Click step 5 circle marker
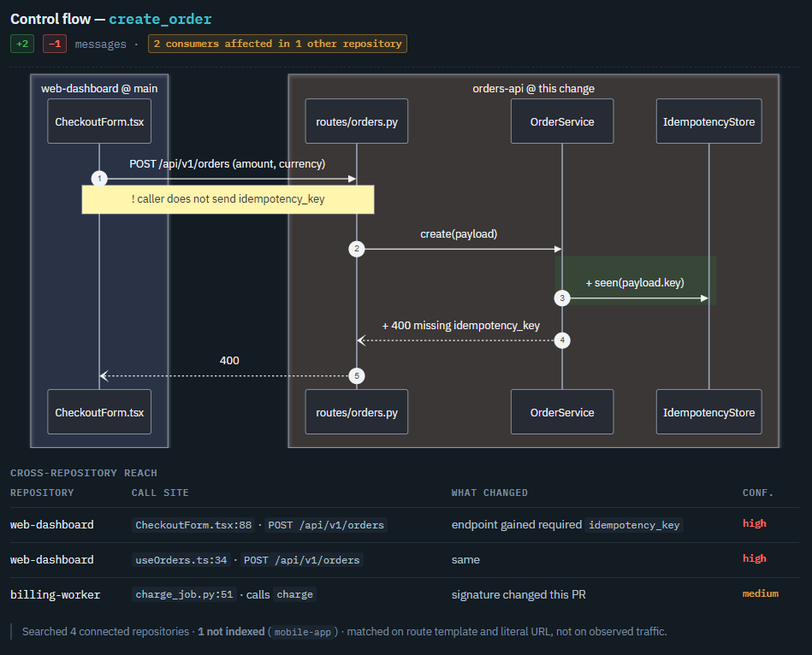Image resolution: width=812 pixels, height=655 pixels. tap(357, 375)
